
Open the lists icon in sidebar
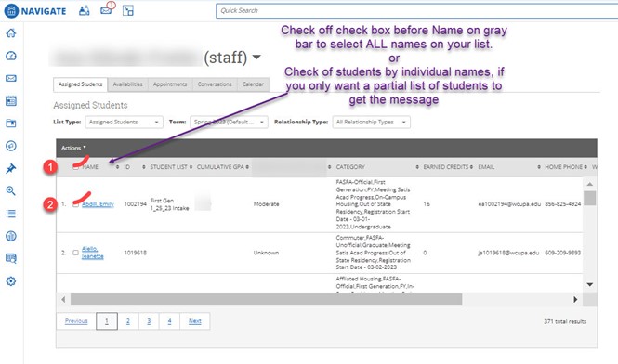point(11,214)
